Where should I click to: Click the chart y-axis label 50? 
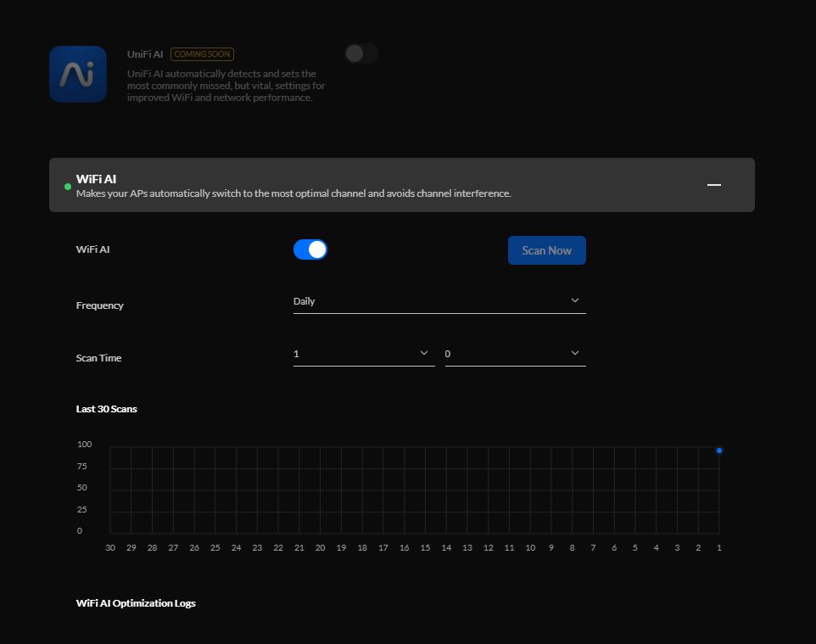(82, 488)
